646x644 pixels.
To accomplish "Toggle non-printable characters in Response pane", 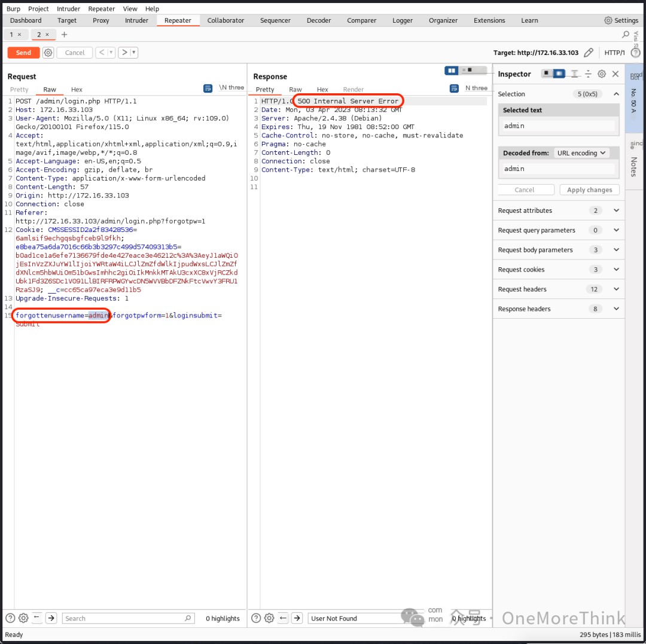I will (476, 88).
